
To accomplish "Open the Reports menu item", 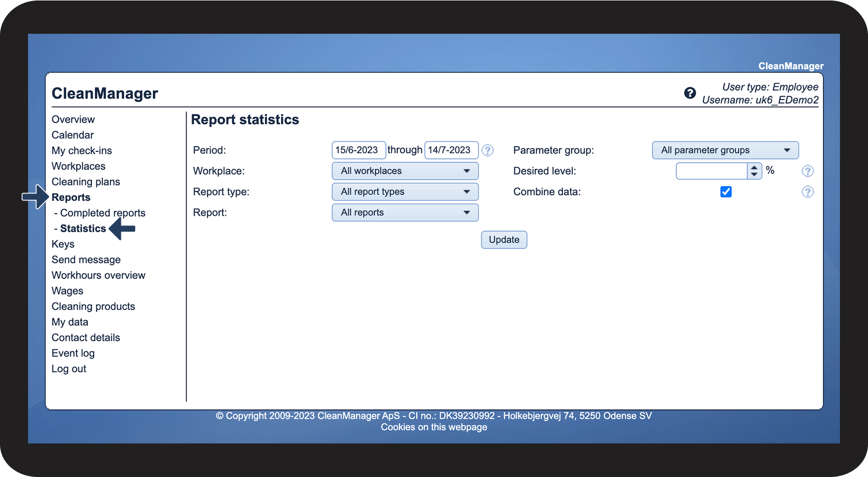I will (71, 197).
